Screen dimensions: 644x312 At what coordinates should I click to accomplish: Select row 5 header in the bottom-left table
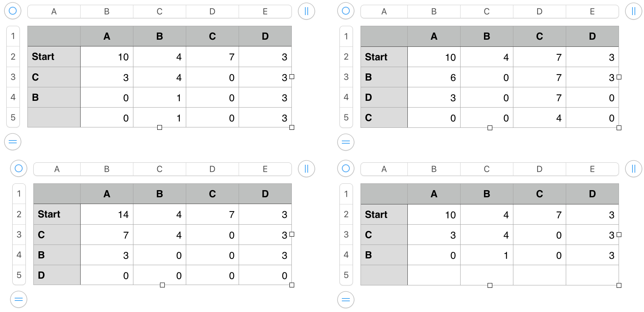[x=19, y=275]
